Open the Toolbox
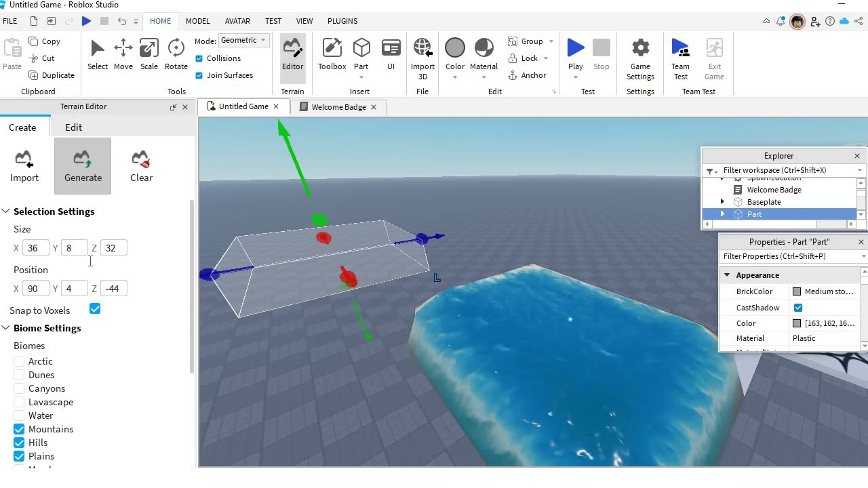Screen dimensions: 868x488 [332, 54]
